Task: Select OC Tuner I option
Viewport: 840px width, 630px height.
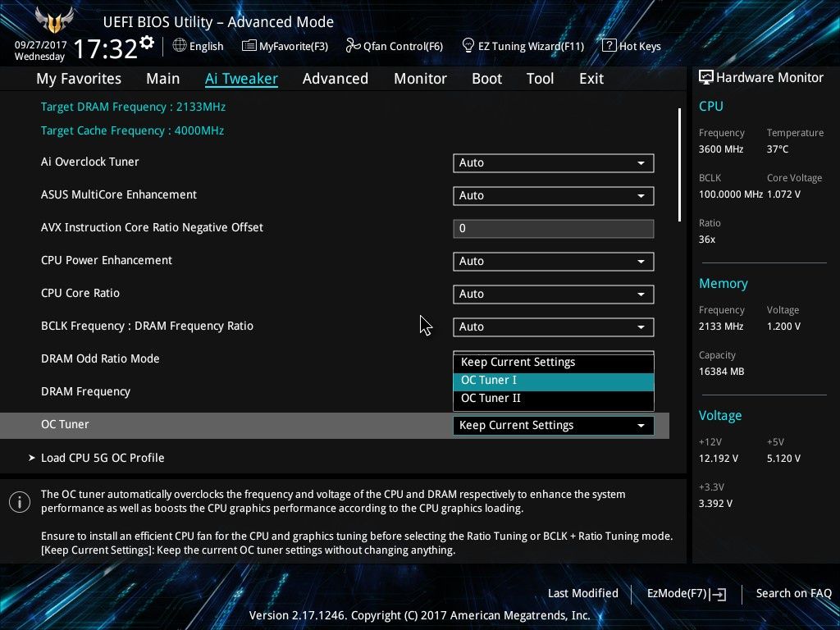Action: click(554, 381)
